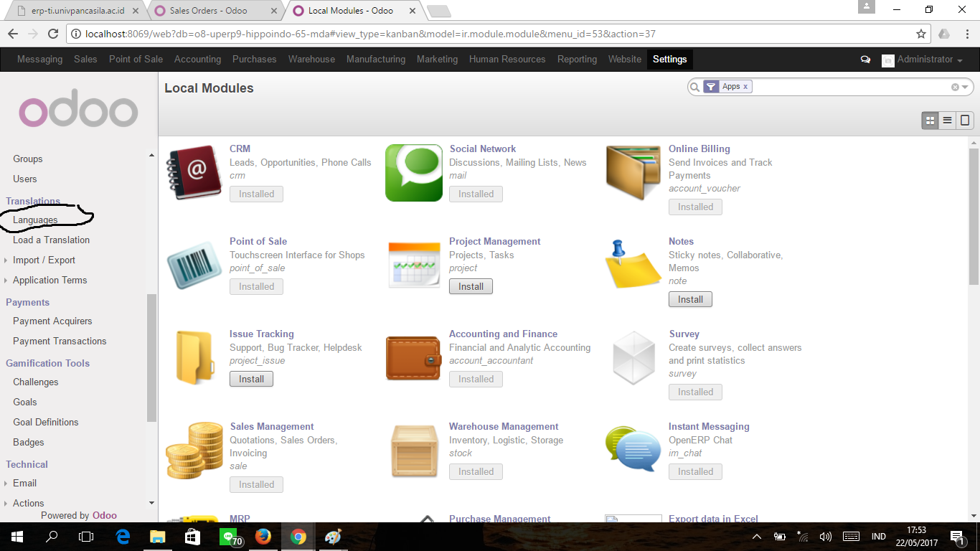
Task: Click the browser address bar
Action: coord(498,34)
